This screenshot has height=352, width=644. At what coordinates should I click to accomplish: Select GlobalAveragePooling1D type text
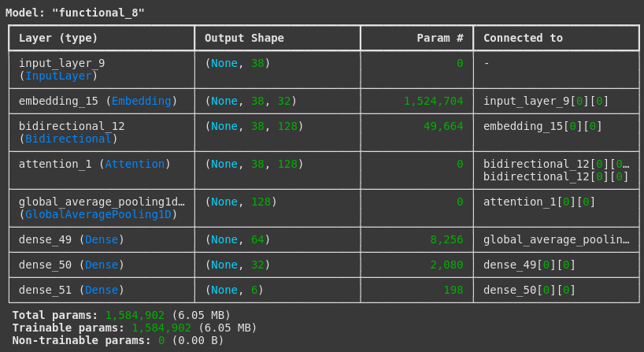[98, 214]
